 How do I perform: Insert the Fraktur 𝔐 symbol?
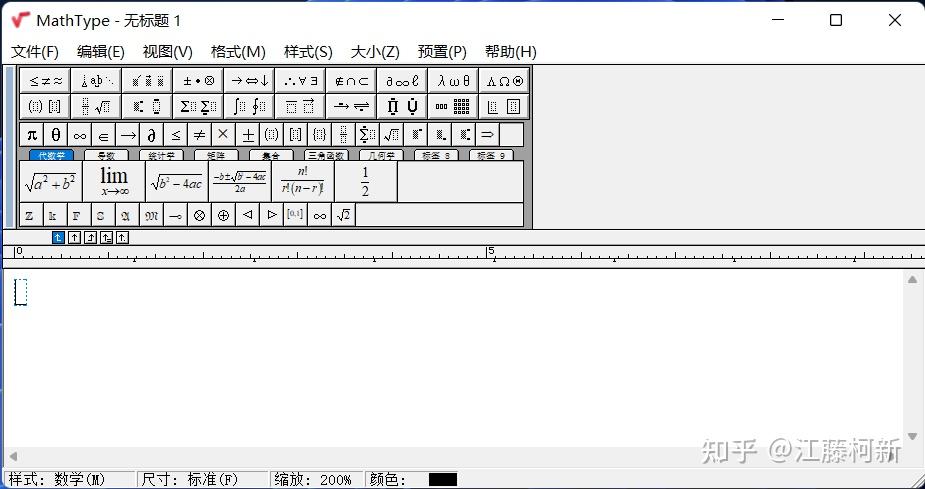(152, 215)
